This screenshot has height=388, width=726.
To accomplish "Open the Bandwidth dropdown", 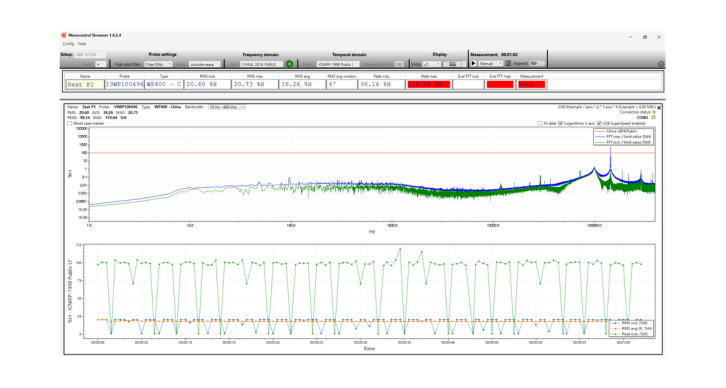I will [226, 107].
